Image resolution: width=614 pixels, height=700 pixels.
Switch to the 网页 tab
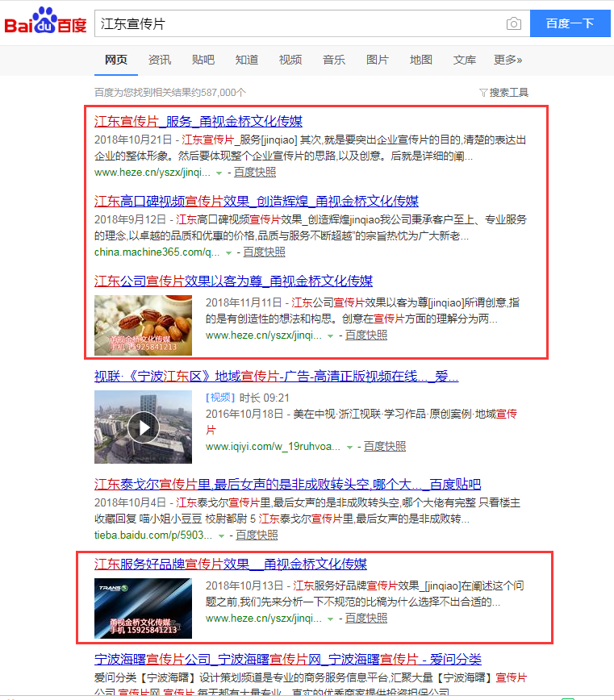[x=116, y=60]
